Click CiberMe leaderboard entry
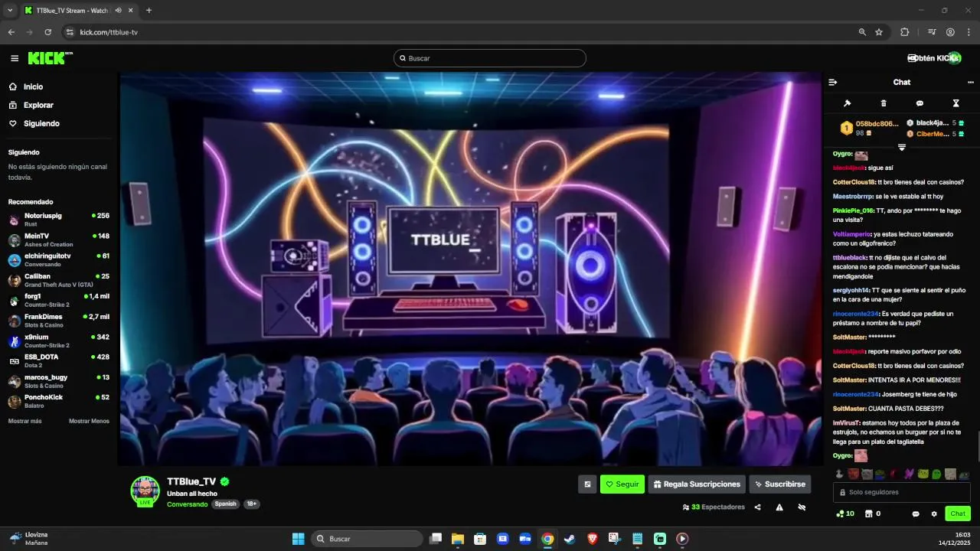 (936, 134)
